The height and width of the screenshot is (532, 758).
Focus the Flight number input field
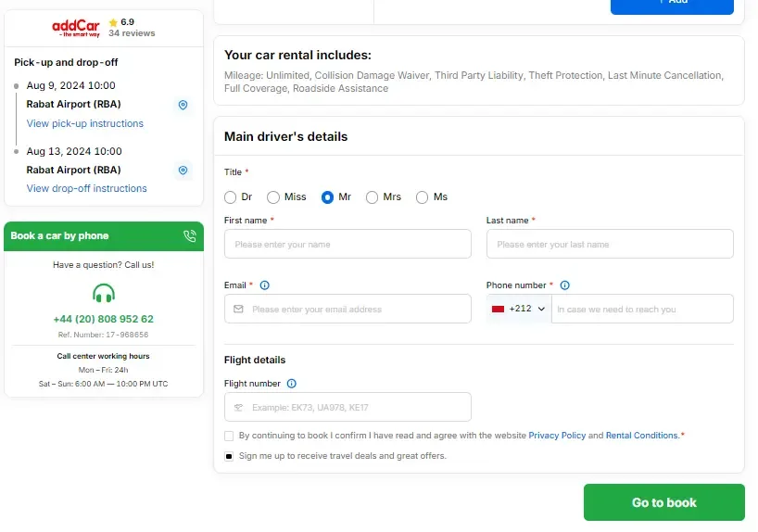tap(347, 407)
